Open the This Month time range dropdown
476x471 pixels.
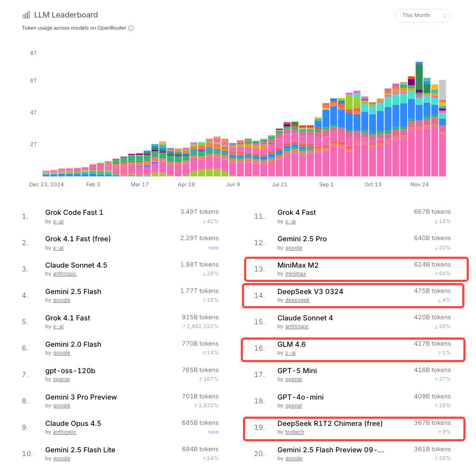422,15
